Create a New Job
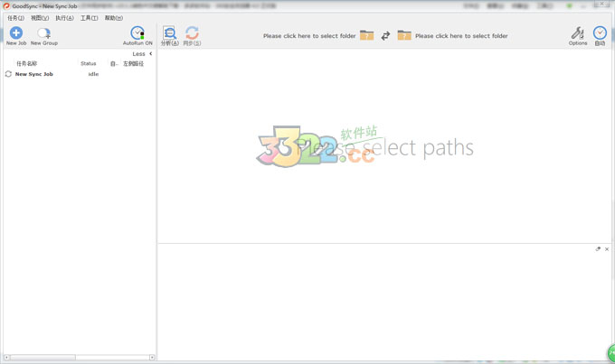This screenshot has height=364, width=615. pyautogui.click(x=16, y=36)
